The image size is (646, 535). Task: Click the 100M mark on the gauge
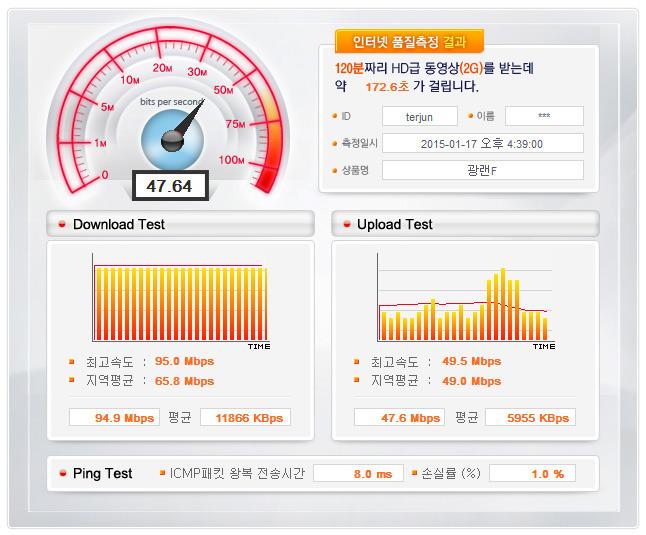click(x=232, y=159)
